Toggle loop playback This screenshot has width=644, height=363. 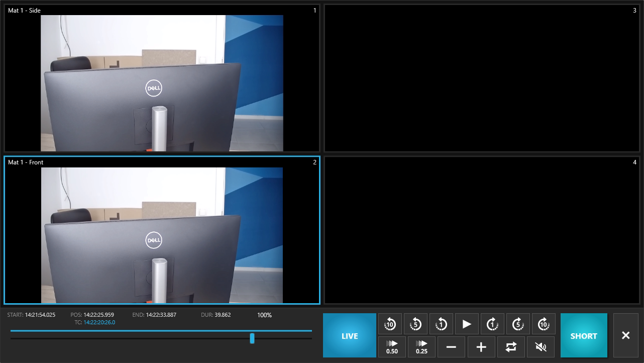(511, 347)
